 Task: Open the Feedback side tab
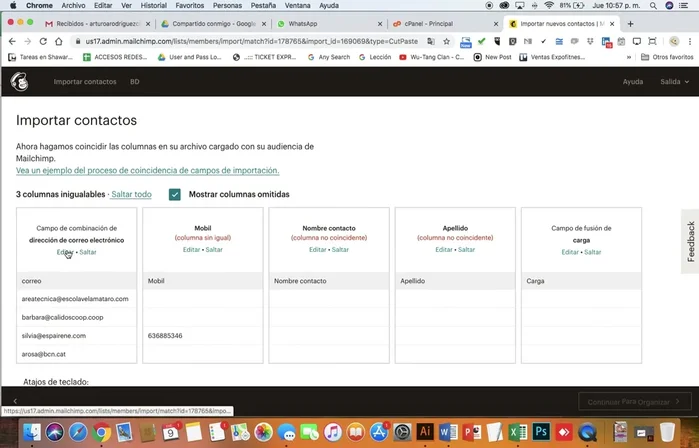coord(691,241)
